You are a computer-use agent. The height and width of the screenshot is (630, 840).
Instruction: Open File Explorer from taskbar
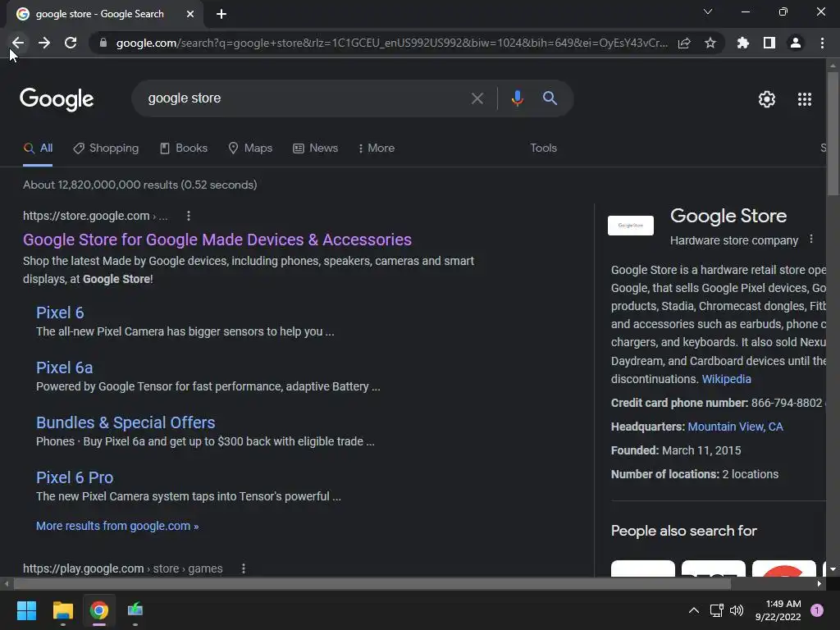[x=62, y=610]
